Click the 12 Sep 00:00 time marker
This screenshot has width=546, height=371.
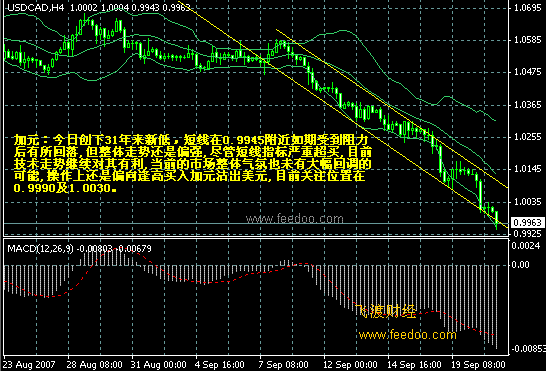click(350, 365)
